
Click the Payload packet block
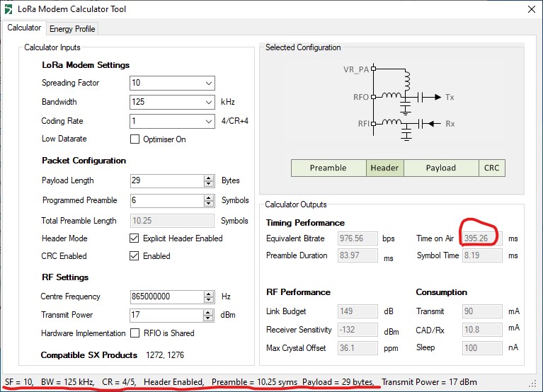441,168
